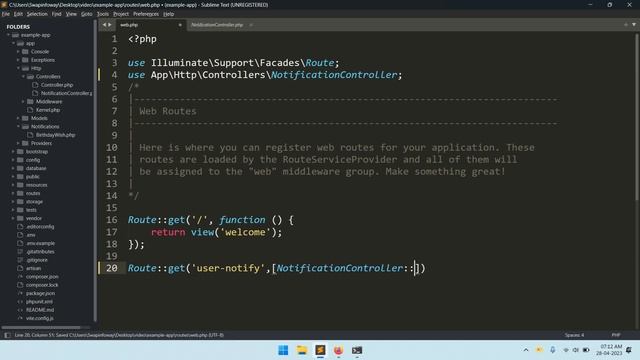Click the Spaces: 4 indentation setting
This screenshot has height=360, width=640.
click(x=574, y=335)
